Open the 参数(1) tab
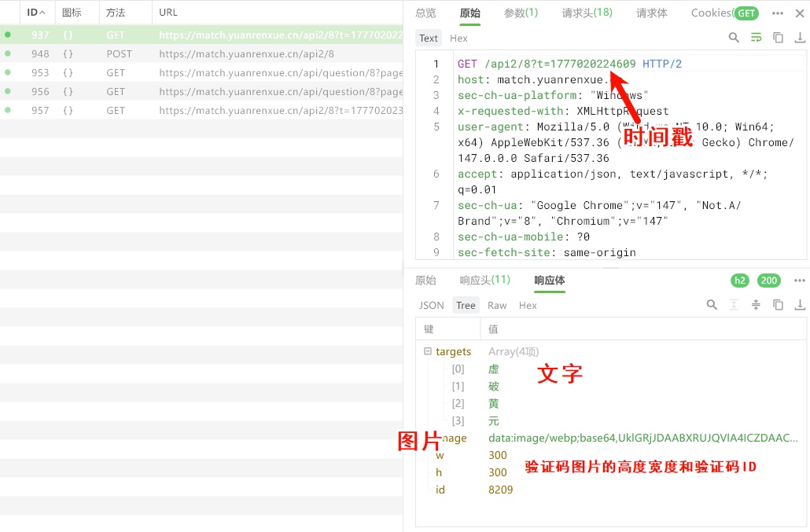Viewport: 810px width, 532px height. click(521, 13)
